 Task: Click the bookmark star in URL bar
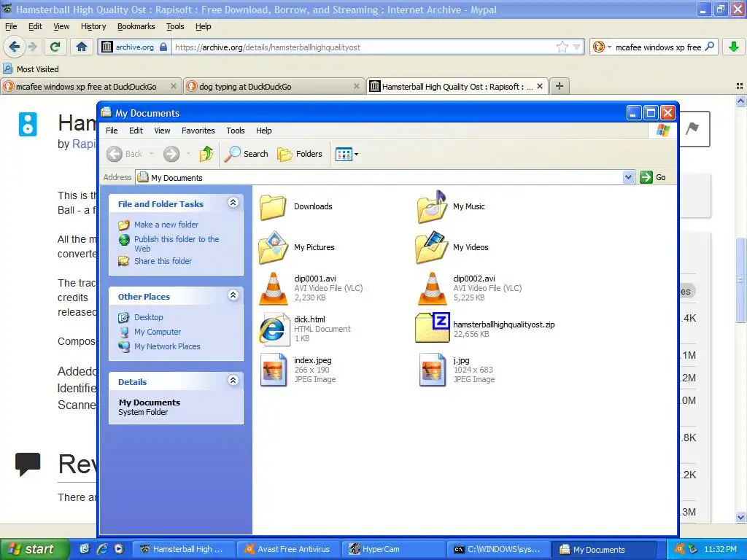562,47
